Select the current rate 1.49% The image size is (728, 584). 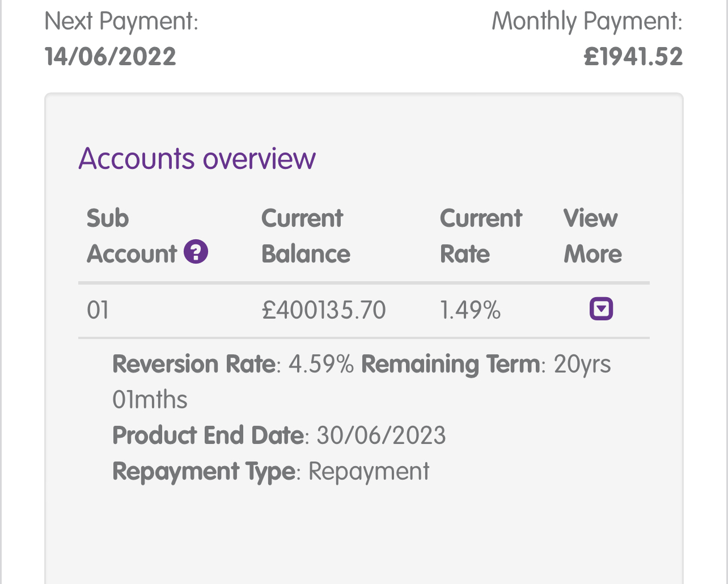[x=471, y=310]
